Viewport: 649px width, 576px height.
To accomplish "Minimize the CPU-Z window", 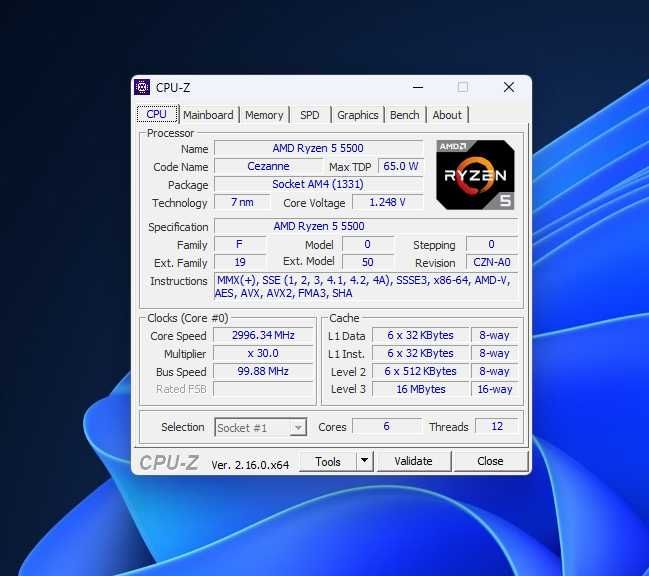I will (418, 87).
